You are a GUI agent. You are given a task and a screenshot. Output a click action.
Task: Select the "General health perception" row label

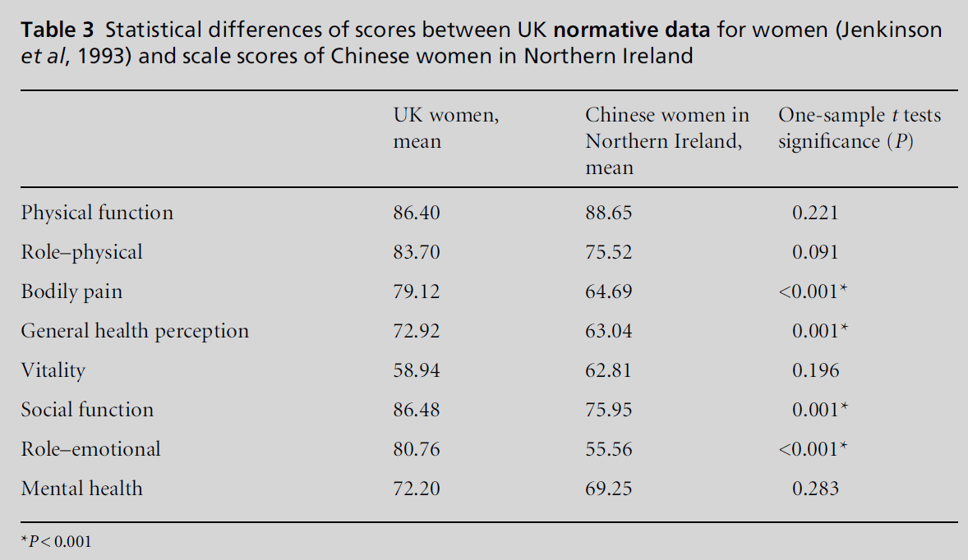coord(135,331)
